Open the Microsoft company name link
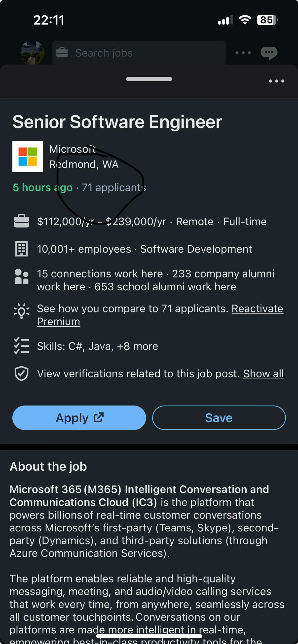 pyautogui.click(x=72, y=149)
